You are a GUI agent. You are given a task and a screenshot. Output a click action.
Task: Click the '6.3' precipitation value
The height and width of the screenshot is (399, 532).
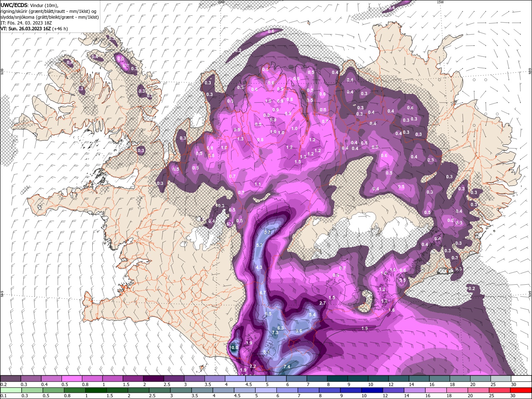(281, 328)
